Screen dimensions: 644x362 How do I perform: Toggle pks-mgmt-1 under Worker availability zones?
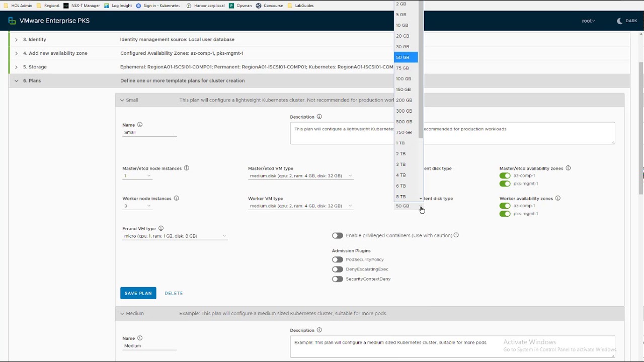[x=505, y=214]
